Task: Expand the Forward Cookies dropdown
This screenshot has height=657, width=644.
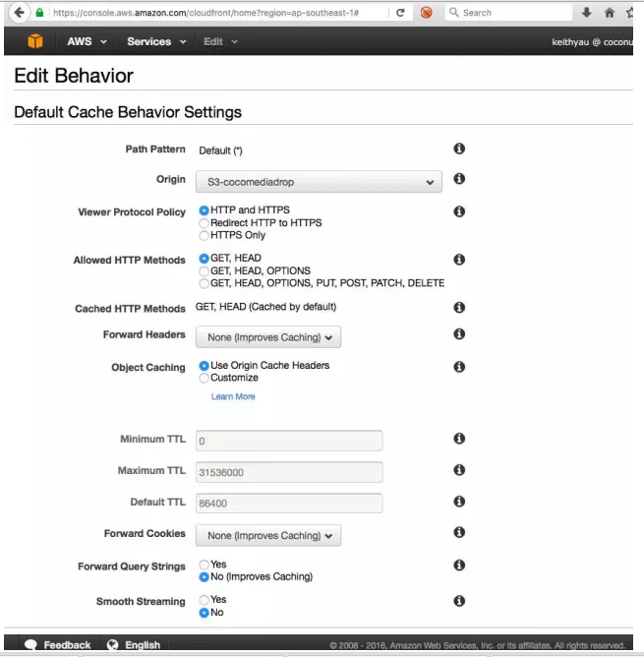Action: [x=268, y=536]
